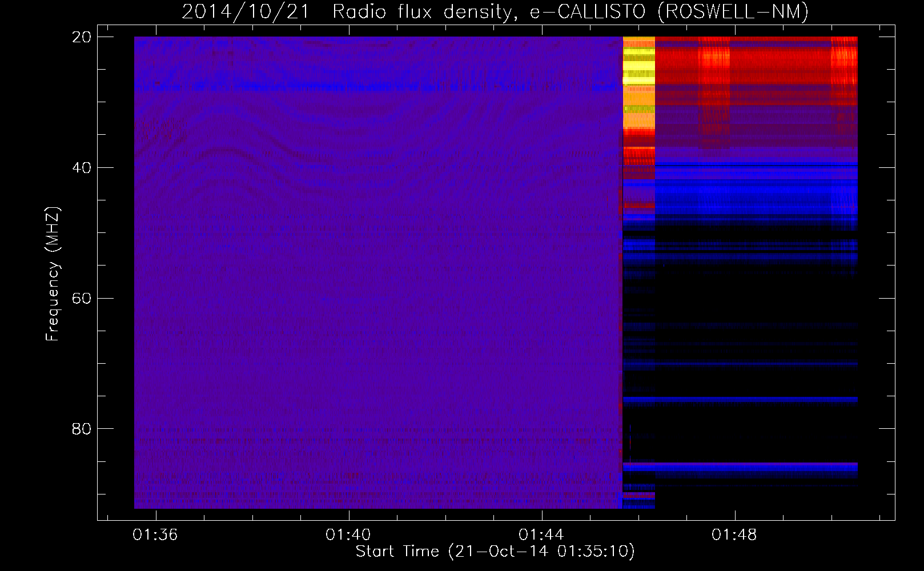Screen dimensions: 924x571
Task: Click the plot title "Radio flux density, e-CALLISTO (ROSWELL-NM)"
Action: tap(571, 11)
